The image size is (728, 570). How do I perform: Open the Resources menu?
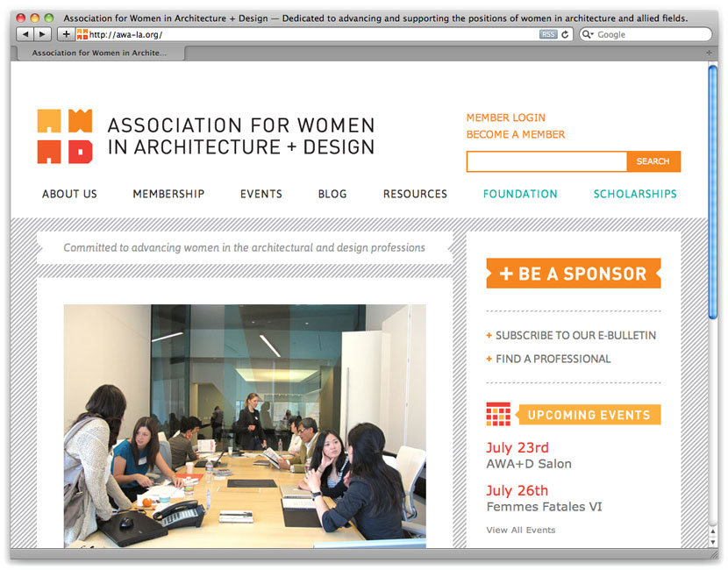point(415,194)
